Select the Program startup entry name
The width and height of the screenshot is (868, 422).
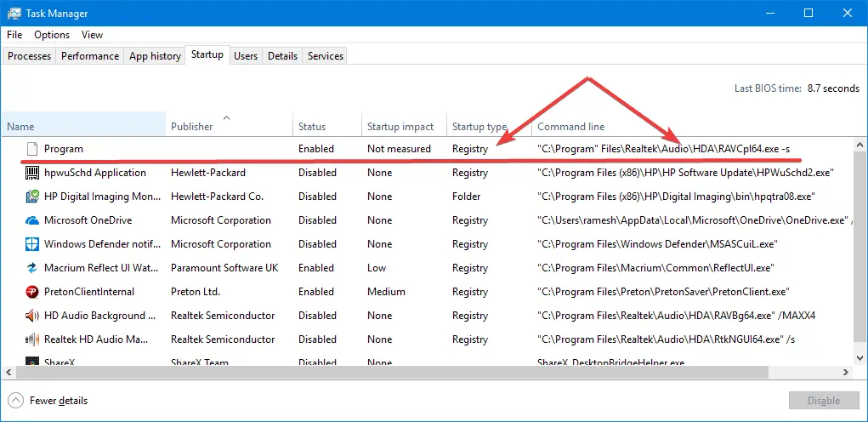[64, 148]
